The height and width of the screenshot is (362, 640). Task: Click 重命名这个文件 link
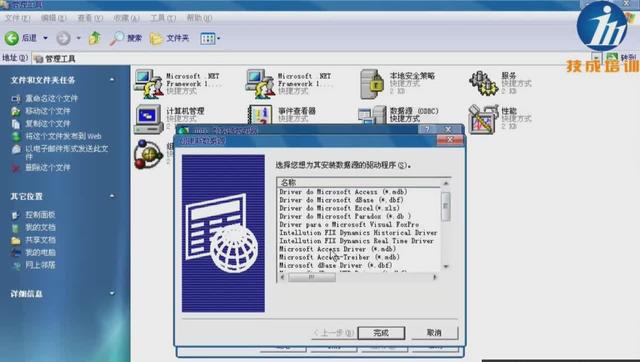coord(51,98)
